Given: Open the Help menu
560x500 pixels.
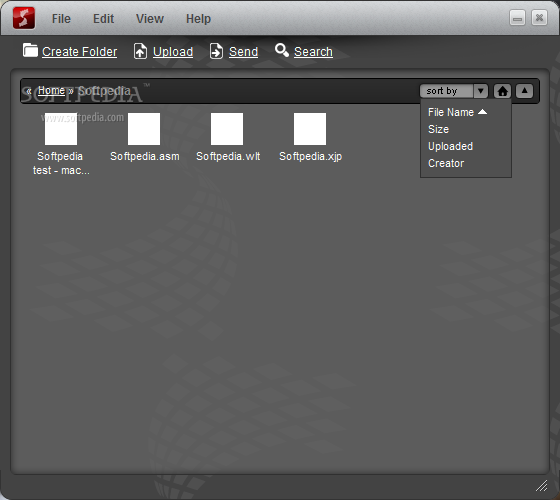Looking at the screenshot, I should coord(198,19).
